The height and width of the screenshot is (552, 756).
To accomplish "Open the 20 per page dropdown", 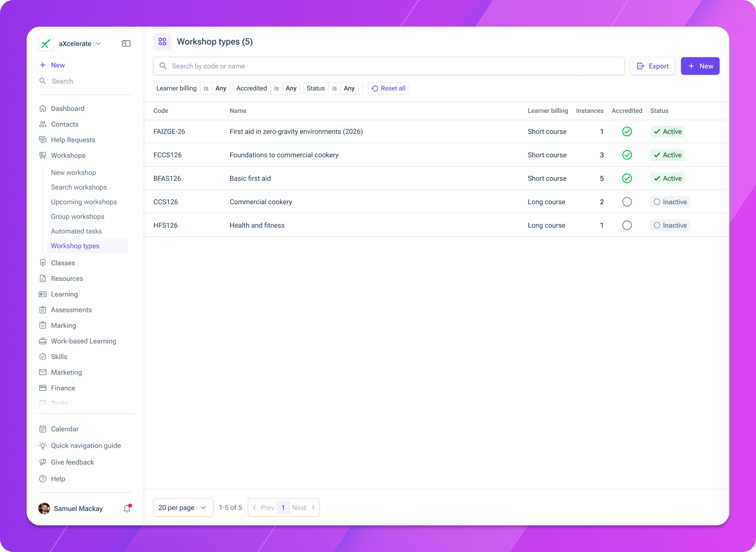I will click(183, 508).
